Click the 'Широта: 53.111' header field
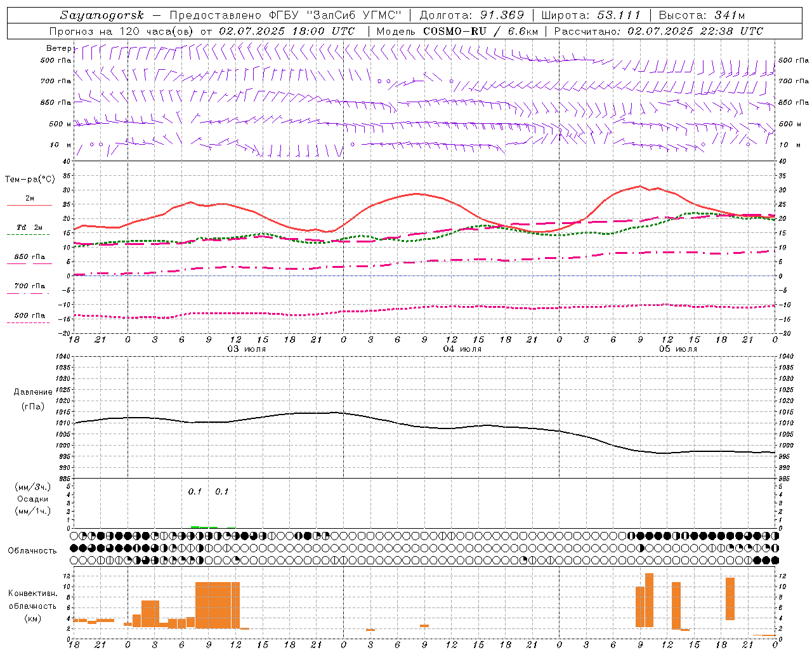This screenshot has height=650, width=812. (x=591, y=15)
